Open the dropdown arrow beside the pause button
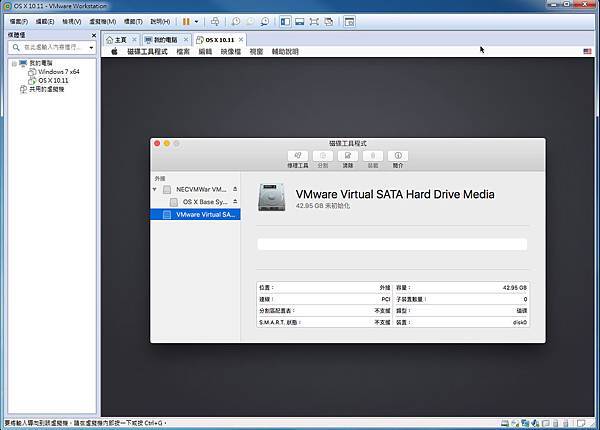600x430 pixels. coord(197,22)
